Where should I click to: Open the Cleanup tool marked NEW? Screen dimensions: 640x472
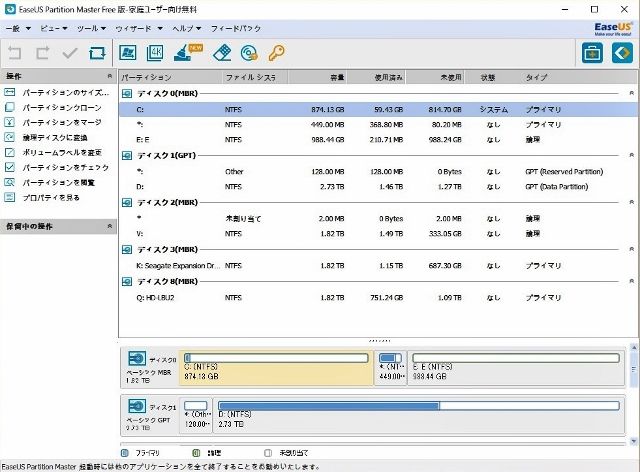[x=188, y=53]
